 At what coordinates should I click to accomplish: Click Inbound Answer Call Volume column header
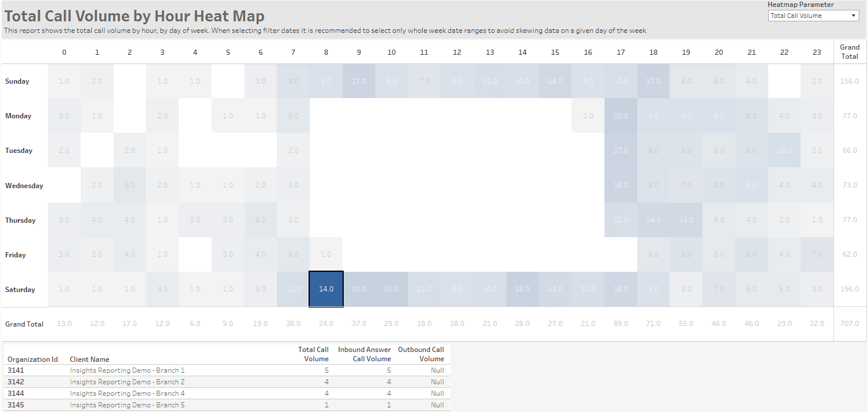pos(365,354)
